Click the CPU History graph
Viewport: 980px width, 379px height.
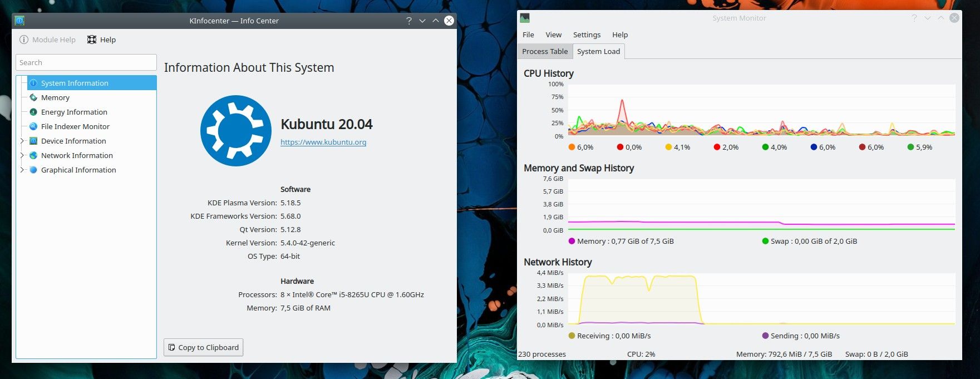tap(761, 110)
